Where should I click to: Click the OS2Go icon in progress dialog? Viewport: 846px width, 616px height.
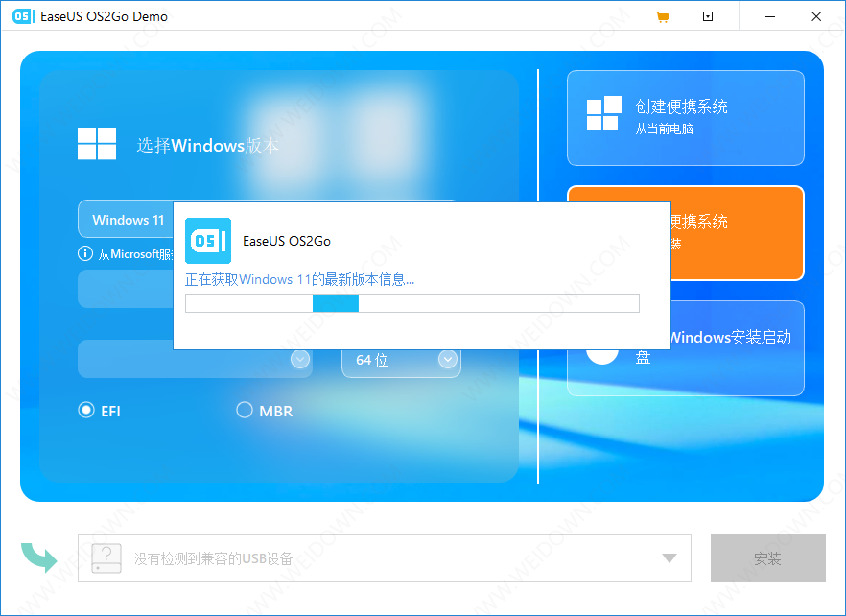(x=208, y=241)
